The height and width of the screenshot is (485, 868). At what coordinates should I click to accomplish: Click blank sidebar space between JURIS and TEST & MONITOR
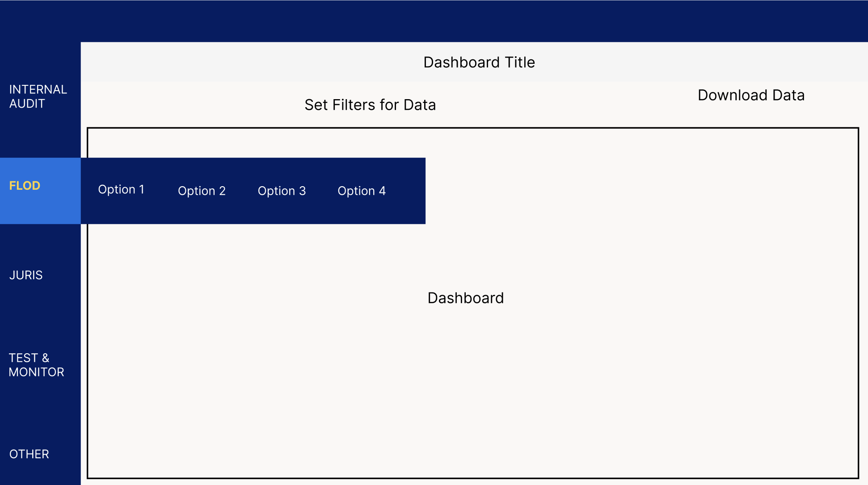click(40, 317)
